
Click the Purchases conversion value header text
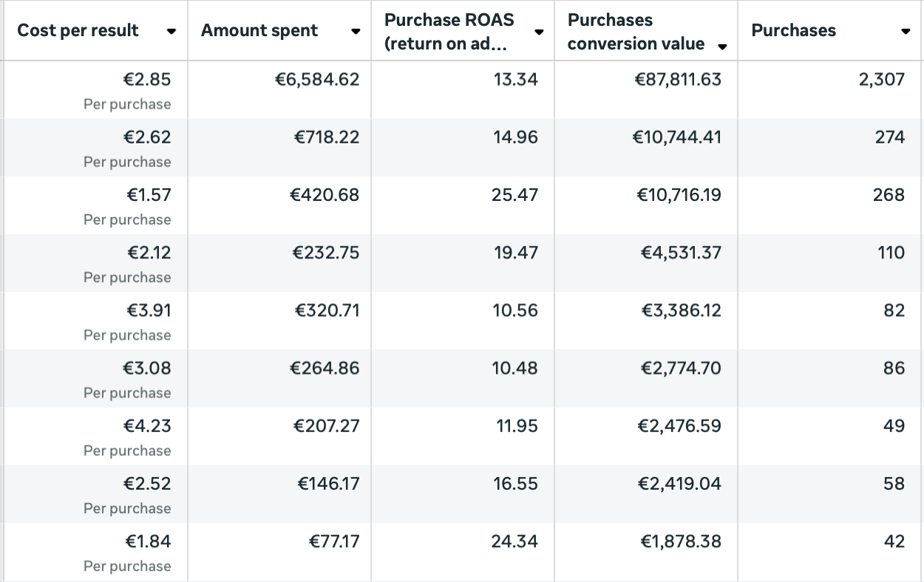(x=636, y=31)
